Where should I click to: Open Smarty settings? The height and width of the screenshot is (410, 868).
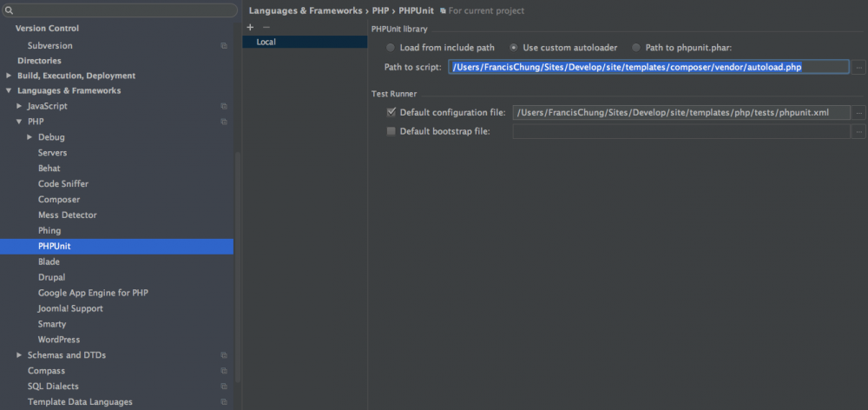pyautogui.click(x=52, y=323)
